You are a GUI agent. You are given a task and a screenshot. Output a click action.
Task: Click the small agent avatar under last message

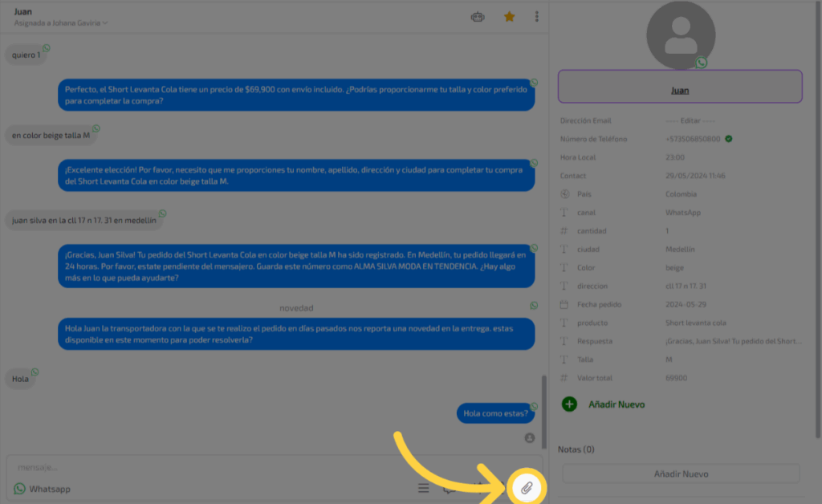(530, 437)
